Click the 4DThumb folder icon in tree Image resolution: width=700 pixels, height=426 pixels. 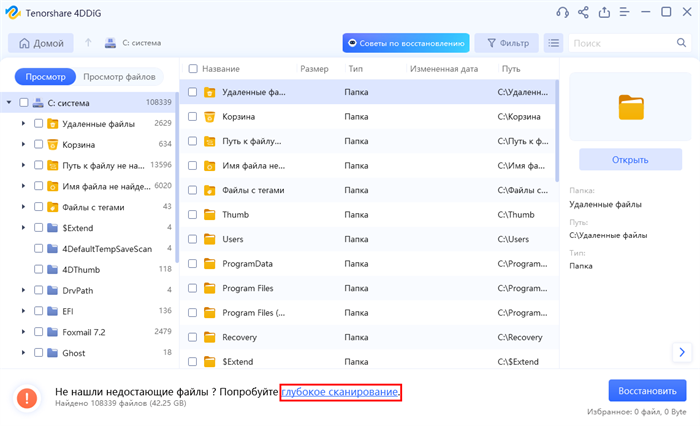click(x=53, y=270)
